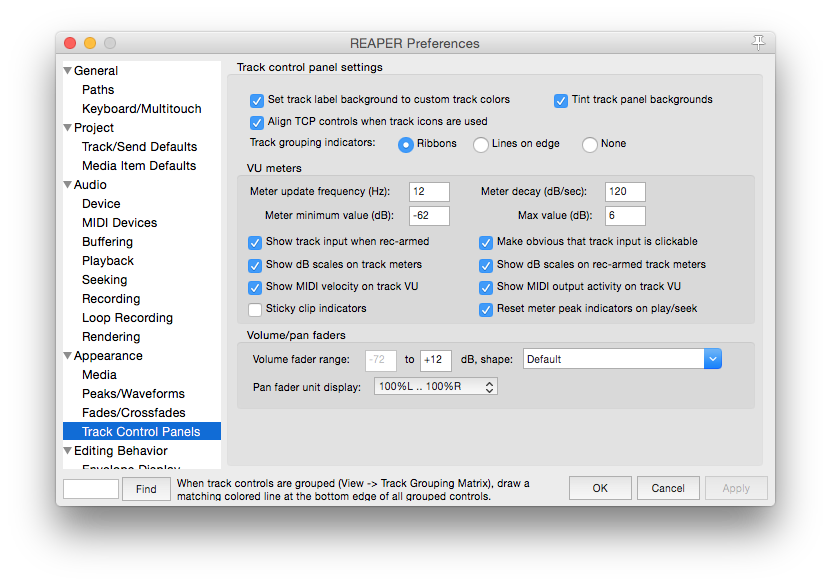This screenshot has width=831, height=586.
Task: Click the Max value dB field
Action: 625,216
